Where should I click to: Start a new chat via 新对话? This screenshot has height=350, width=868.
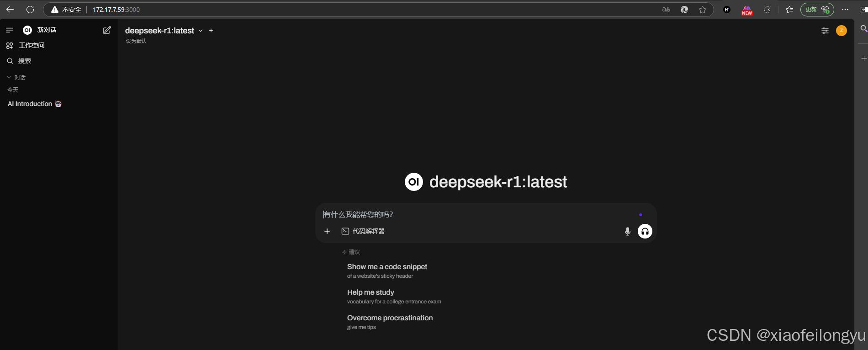click(47, 30)
